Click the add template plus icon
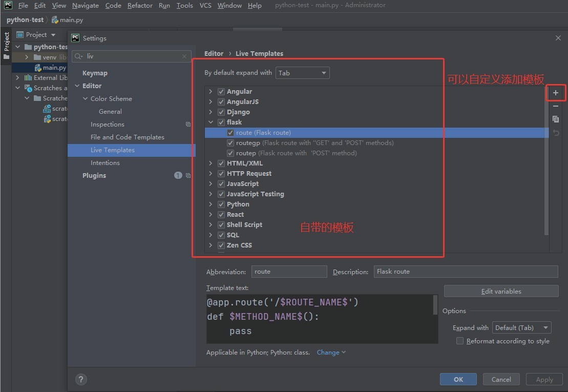Image resolution: width=568 pixels, height=392 pixels. coord(555,93)
